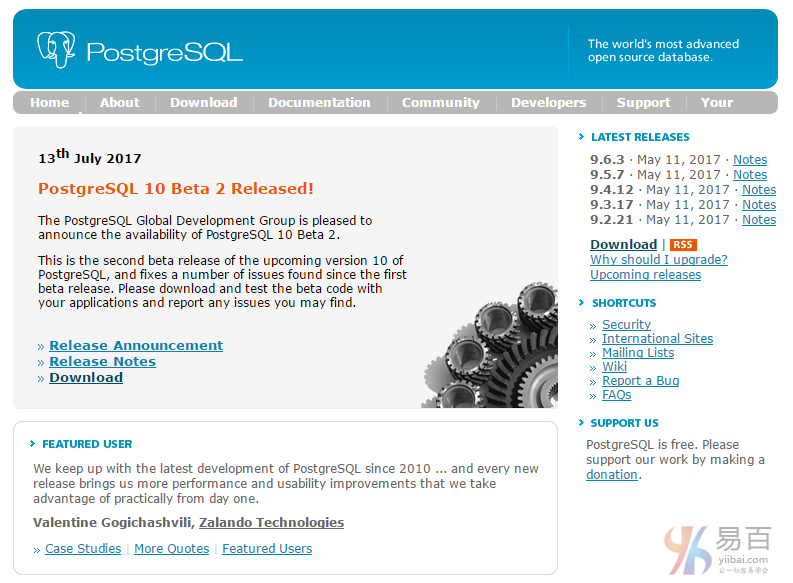Open the Case Studies link
793x583 pixels.
[x=83, y=549]
